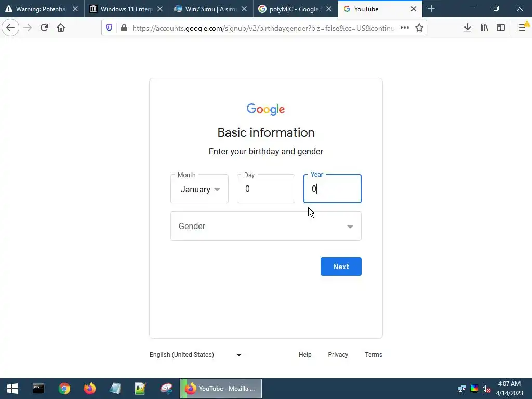Screen dimensions: 532x399
Task: Expand the Month dropdown showing January
Action: pos(199,189)
